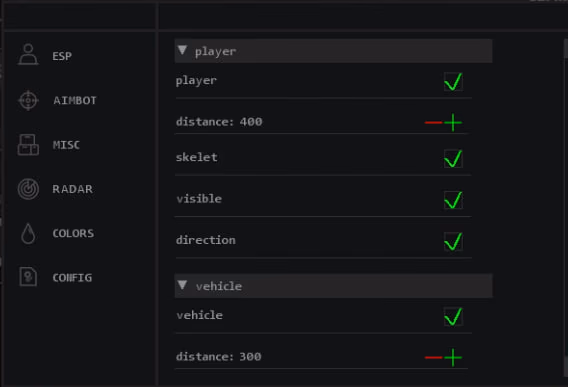Open the CONFIG file icon
568x387 pixels.
click(x=28, y=277)
